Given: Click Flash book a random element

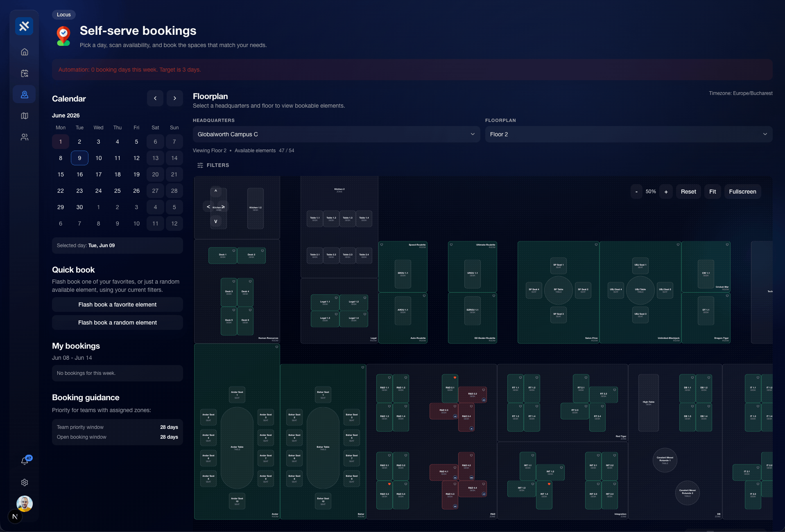Looking at the screenshot, I should coord(118,322).
